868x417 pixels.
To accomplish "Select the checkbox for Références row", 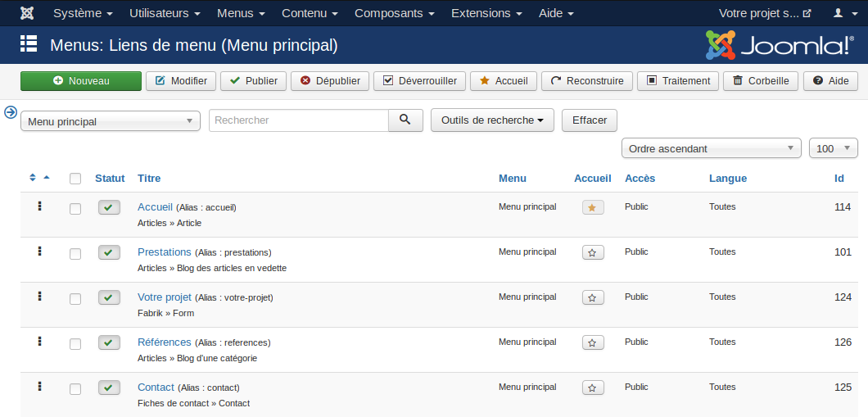I will (x=75, y=344).
